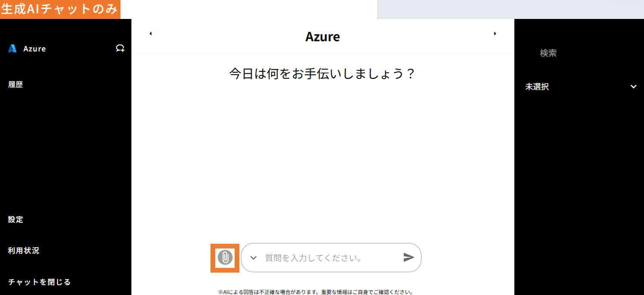Send the message with paper plane icon
Screen dimensions: 644x295
tap(409, 258)
